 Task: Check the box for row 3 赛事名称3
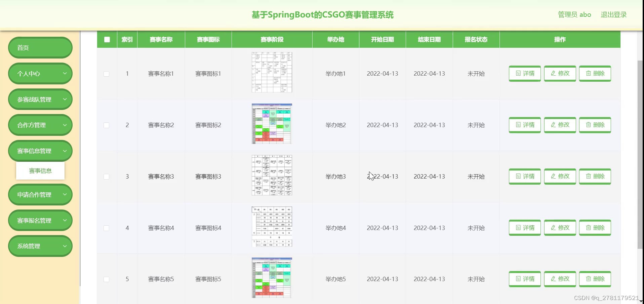click(x=107, y=177)
